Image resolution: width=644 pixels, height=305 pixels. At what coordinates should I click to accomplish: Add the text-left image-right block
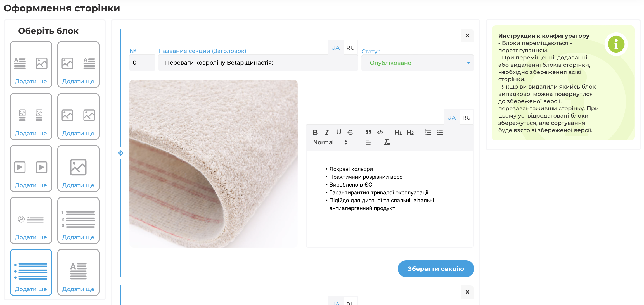tap(31, 65)
